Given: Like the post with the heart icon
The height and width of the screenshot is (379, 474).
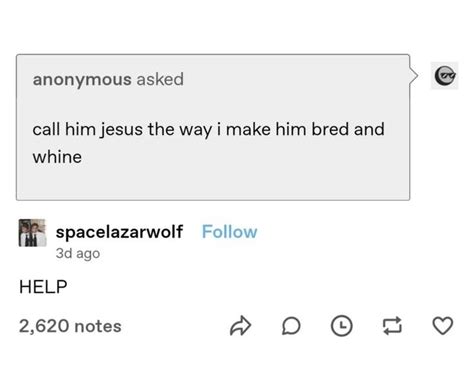Looking at the screenshot, I should point(443,326).
